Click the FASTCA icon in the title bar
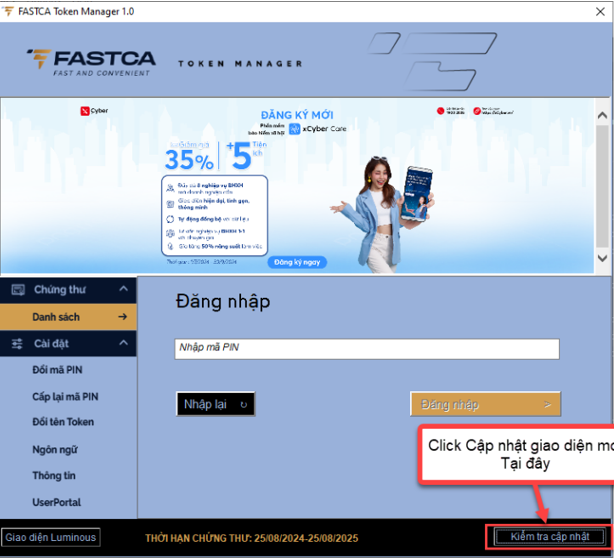 9,10
